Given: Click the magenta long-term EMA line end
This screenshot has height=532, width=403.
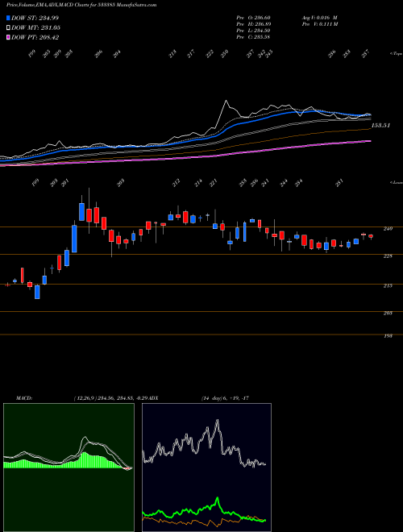Looking at the screenshot, I should pyautogui.click(x=370, y=141).
